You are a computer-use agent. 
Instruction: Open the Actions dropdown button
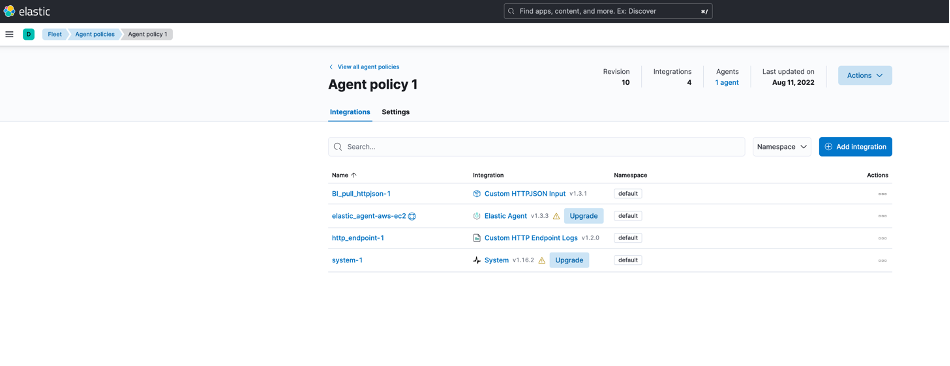(x=865, y=76)
